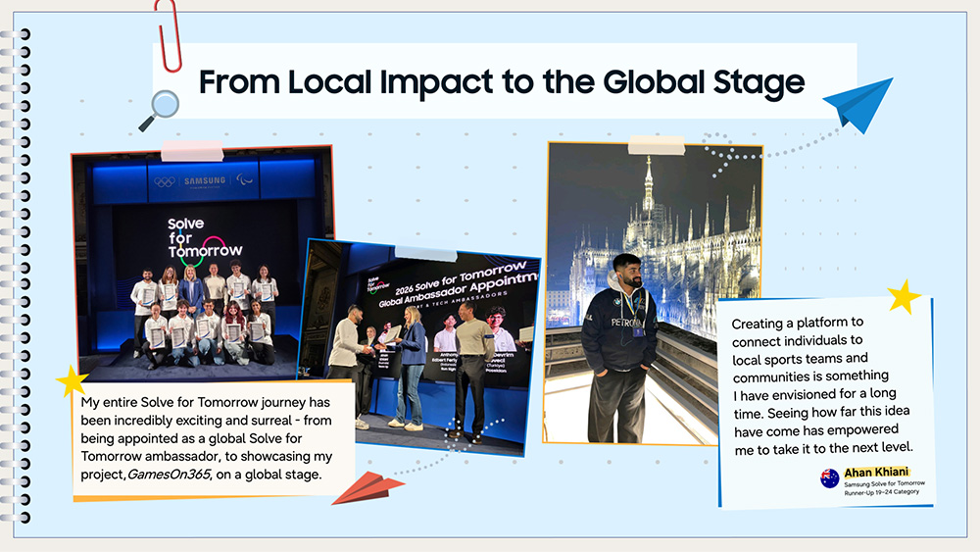Image resolution: width=980 pixels, height=552 pixels.
Task: Click the My entire Solve for Tomorrow caption
Action: click(206, 438)
